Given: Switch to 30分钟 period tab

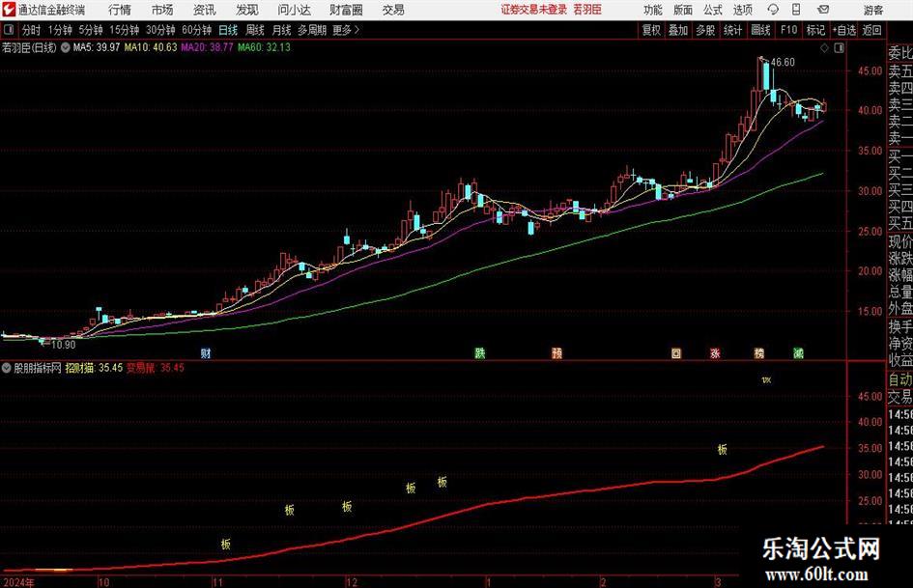Looking at the screenshot, I should point(160,30).
